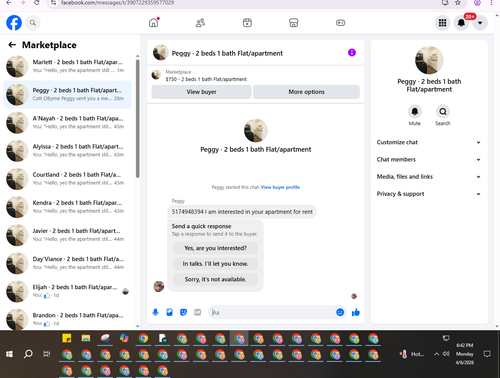Select the Peggy conversation in the list
The width and height of the screenshot is (500, 378).
[67, 94]
